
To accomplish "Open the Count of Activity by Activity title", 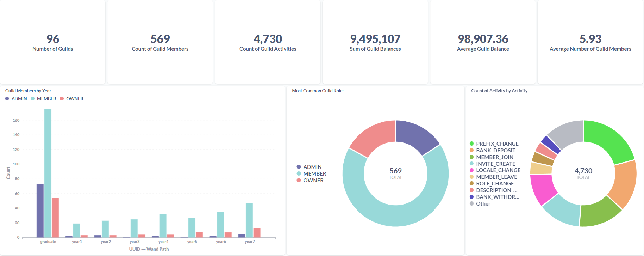I will coord(499,91).
